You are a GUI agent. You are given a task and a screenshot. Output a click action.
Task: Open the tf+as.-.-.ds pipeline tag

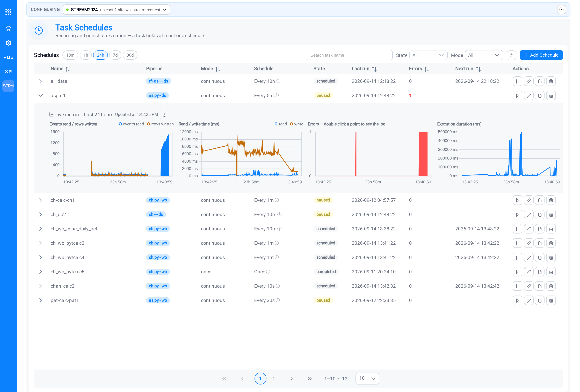(158, 81)
